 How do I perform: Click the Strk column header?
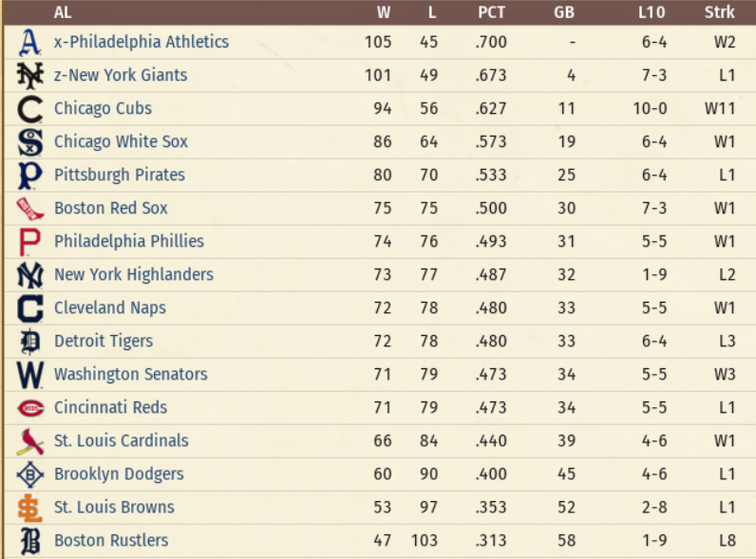(x=719, y=13)
